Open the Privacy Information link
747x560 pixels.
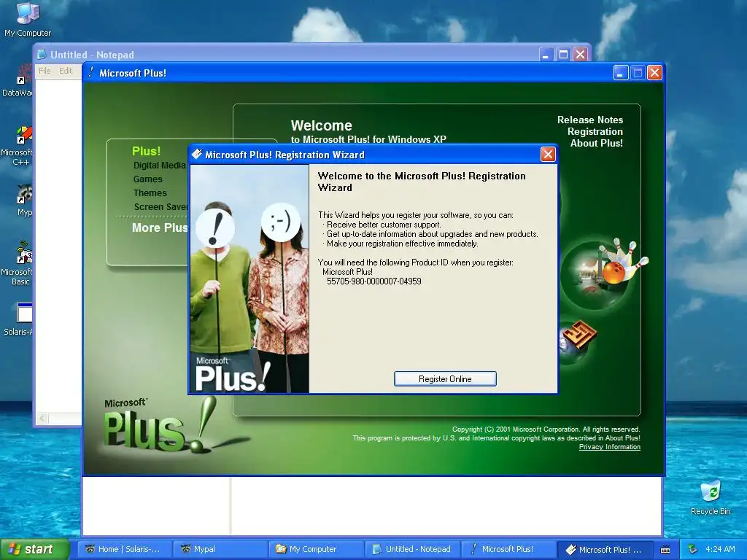coord(609,447)
